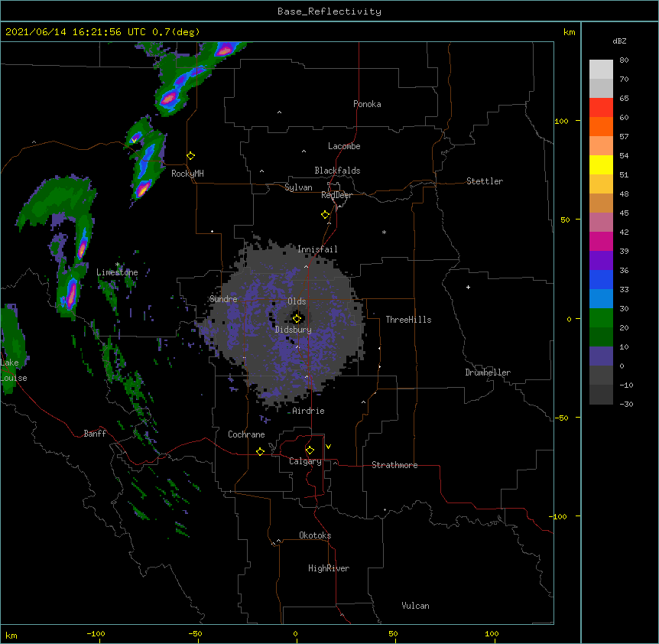659x644 pixels.
Task: Click the white cross marker west of Drumheller
Action: click(468, 287)
